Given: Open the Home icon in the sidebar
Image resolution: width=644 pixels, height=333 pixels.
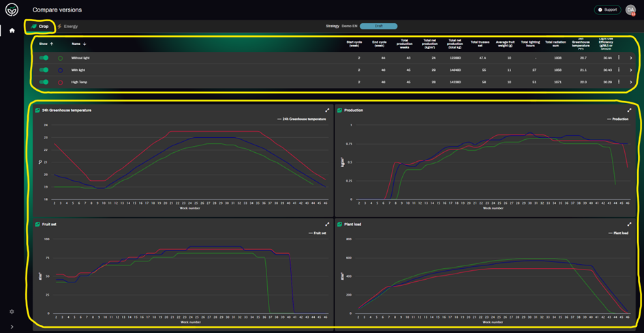Looking at the screenshot, I should 12,31.
